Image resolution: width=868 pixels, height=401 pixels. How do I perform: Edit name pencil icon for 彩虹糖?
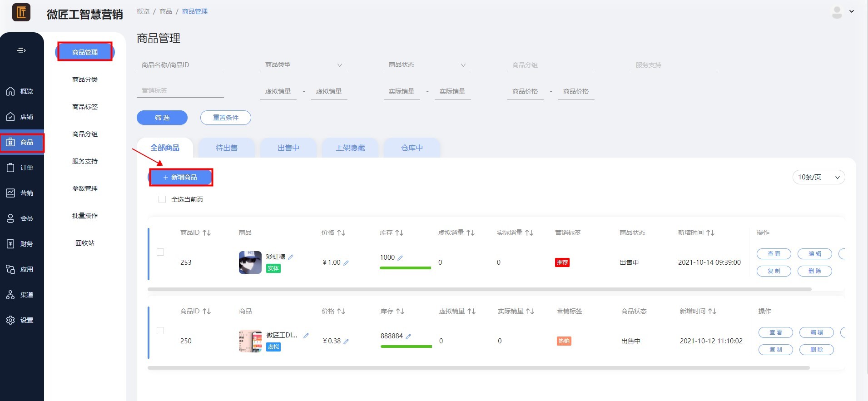[291, 257]
